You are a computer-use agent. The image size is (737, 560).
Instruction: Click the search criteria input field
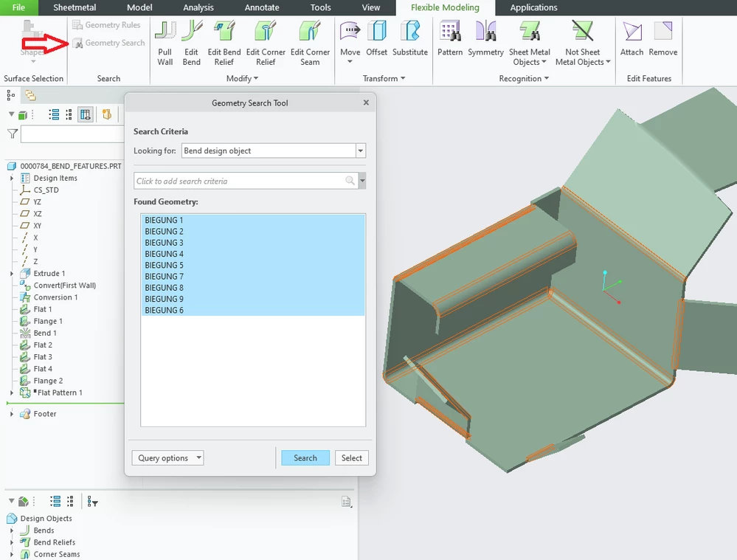tap(243, 179)
